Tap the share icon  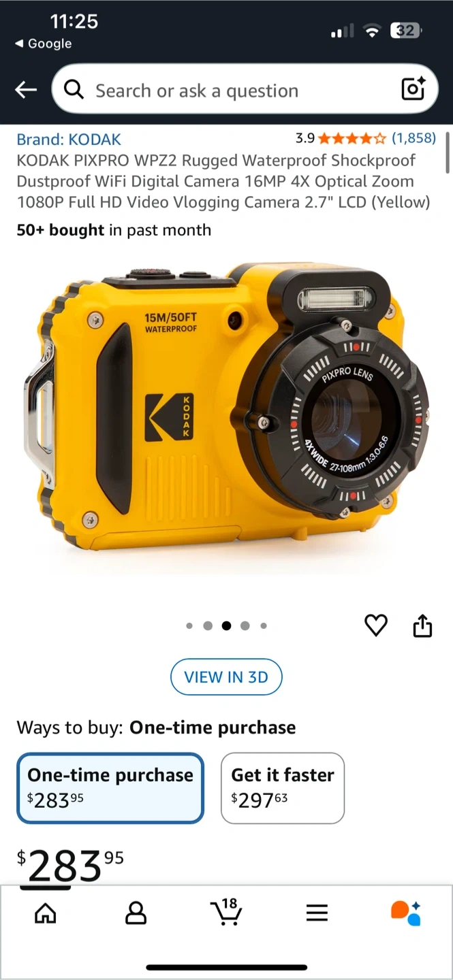(422, 625)
